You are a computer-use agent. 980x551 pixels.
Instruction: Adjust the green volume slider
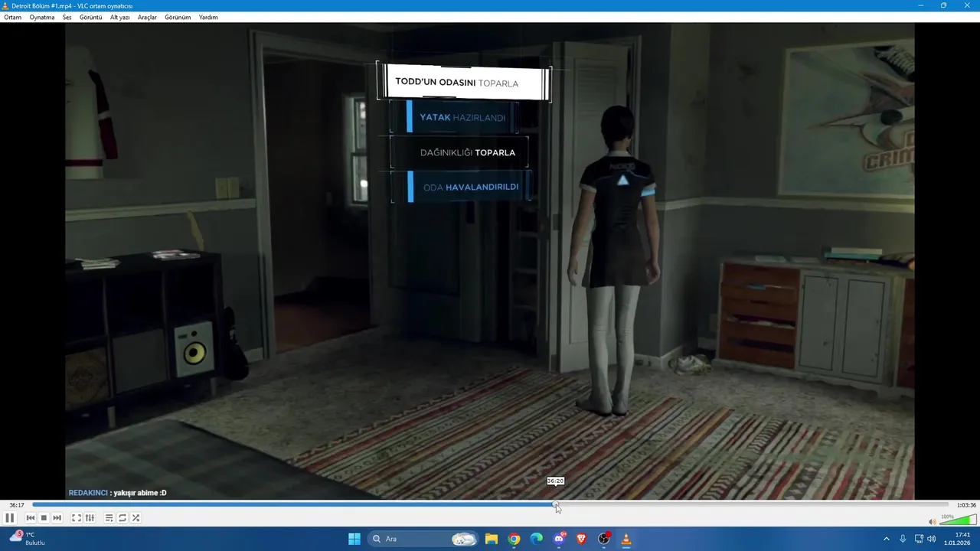coord(957,521)
